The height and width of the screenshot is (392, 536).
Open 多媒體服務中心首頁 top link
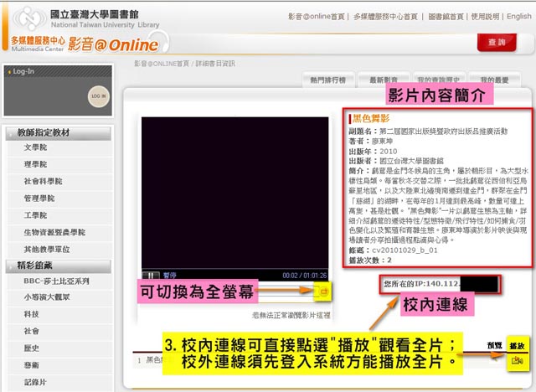point(385,17)
